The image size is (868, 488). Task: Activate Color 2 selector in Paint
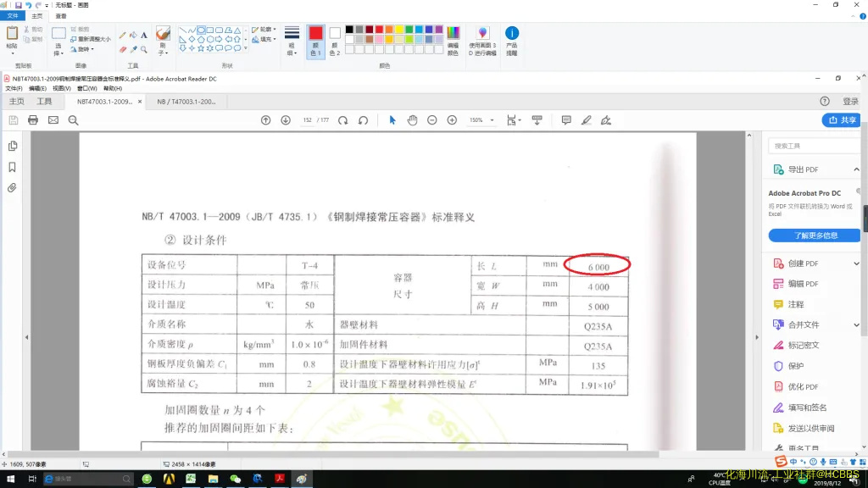tap(335, 42)
